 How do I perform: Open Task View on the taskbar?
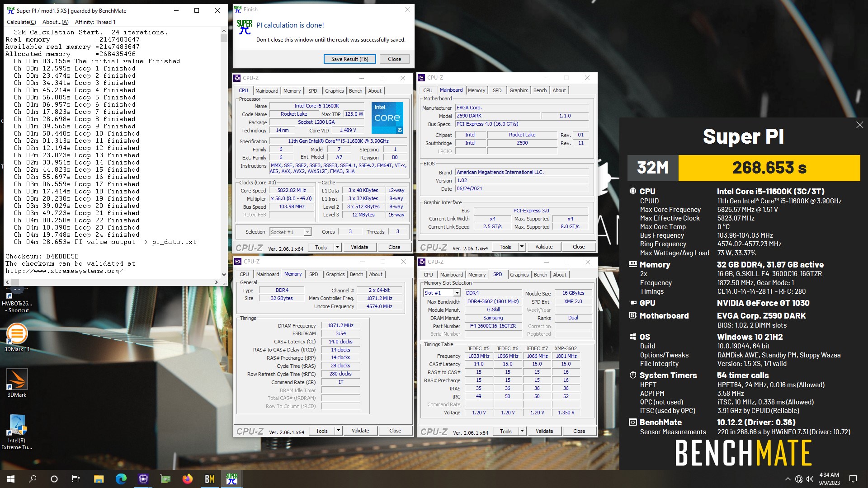click(x=76, y=479)
